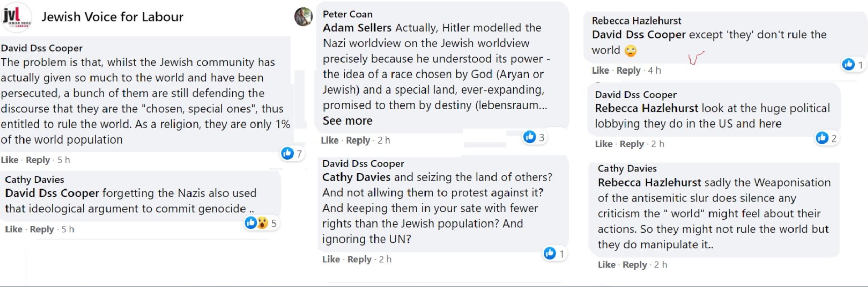868x287 pixels.
Task: Click the like reaction icon showing 3 on Peter Coan's comment
Action: coord(530,137)
